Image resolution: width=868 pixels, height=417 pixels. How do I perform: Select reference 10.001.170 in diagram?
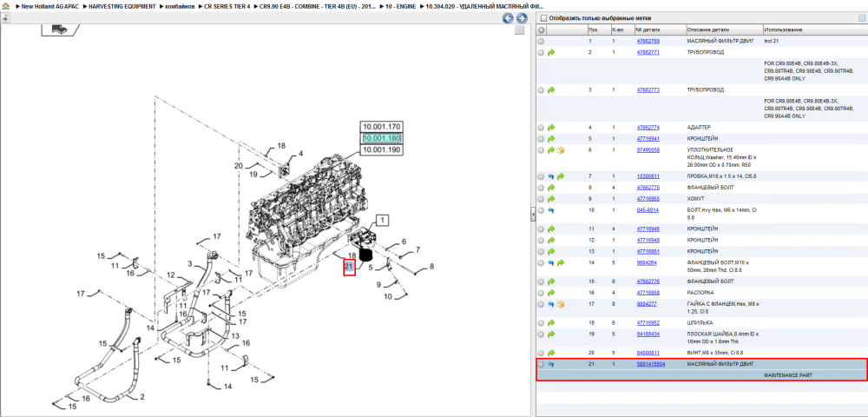381,126
